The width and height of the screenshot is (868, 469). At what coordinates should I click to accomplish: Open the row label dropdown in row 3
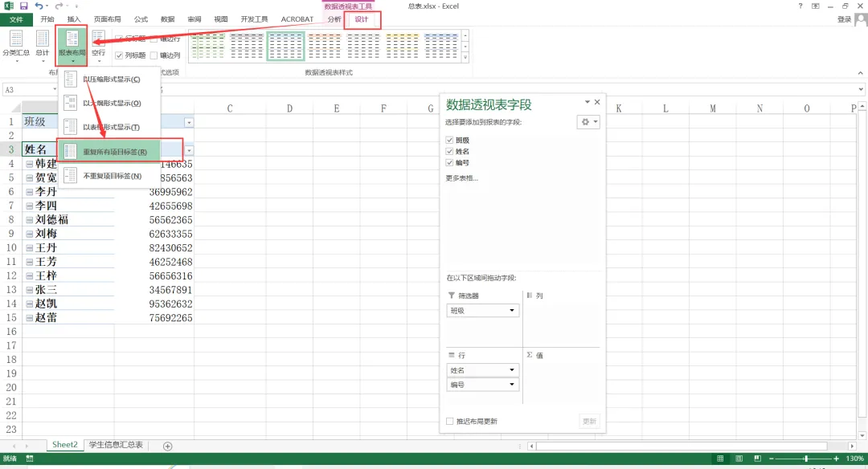[189, 150]
